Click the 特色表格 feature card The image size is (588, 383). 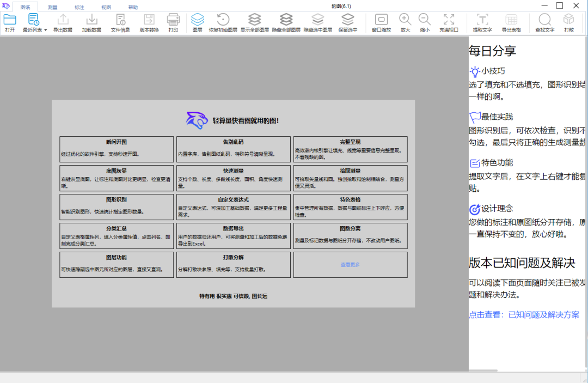coord(350,207)
